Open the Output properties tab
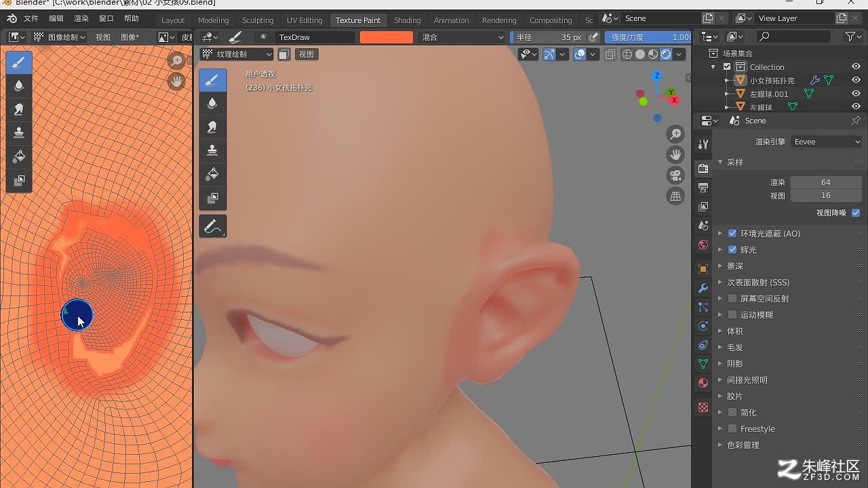868x488 pixels. (703, 187)
